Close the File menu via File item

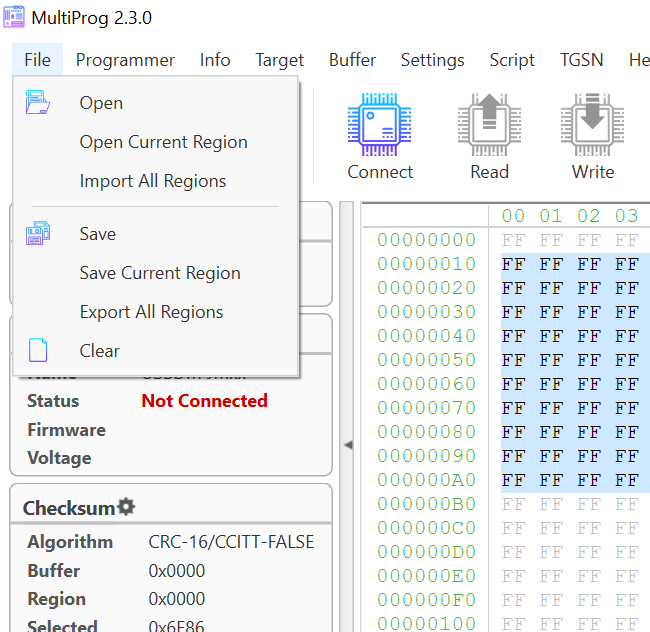point(37,60)
